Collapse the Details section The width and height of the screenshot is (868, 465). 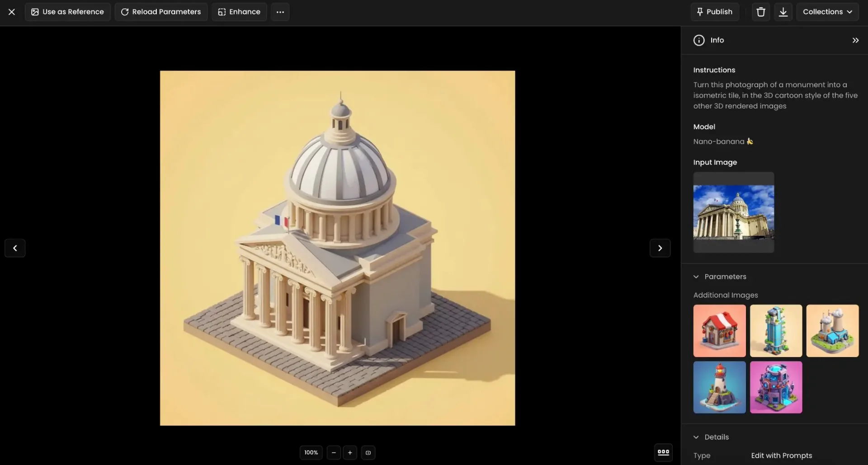pyautogui.click(x=696, y=437)
